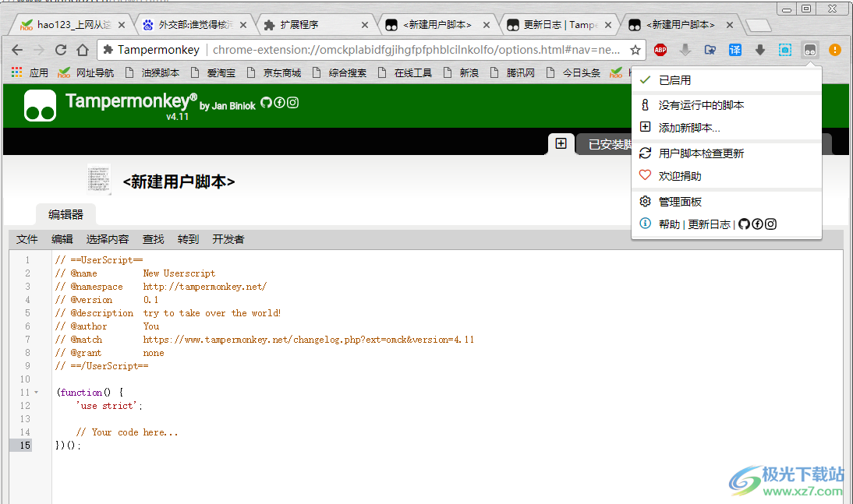The width and height of the screenshot is (853, 504).
Task: Select 添加新脚本 from popup menu
Action: coord(688,128)
